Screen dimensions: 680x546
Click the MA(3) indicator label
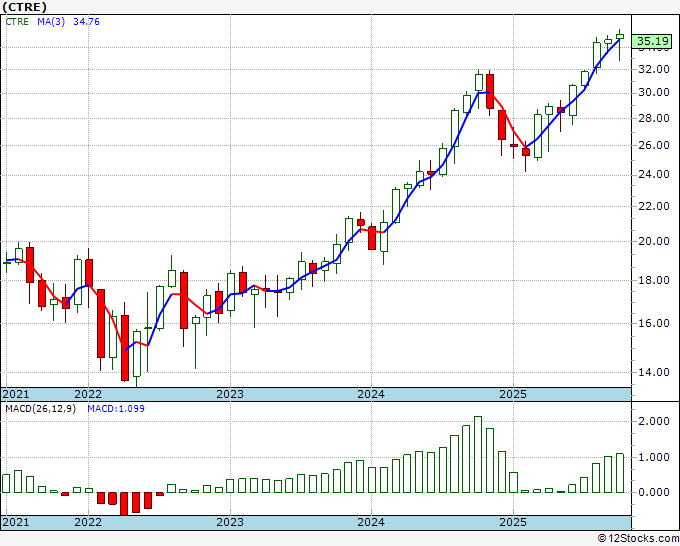tap(51, 22)
